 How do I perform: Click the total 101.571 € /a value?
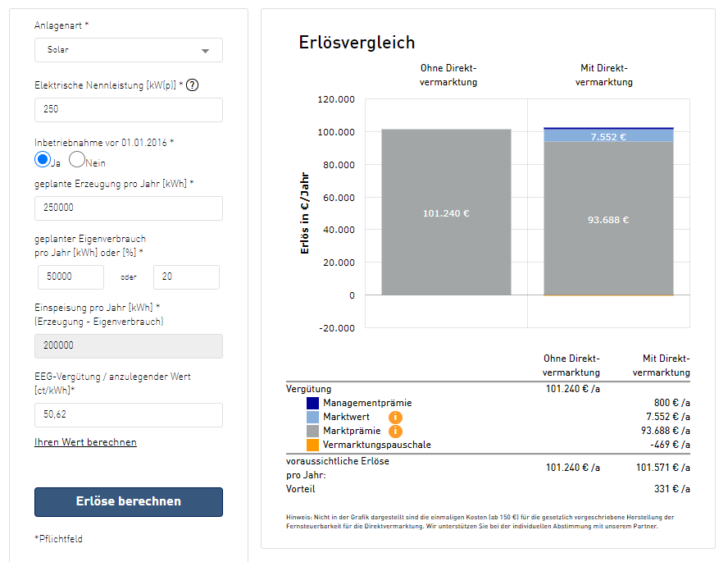pyautogui.click(x=663, y=468)
